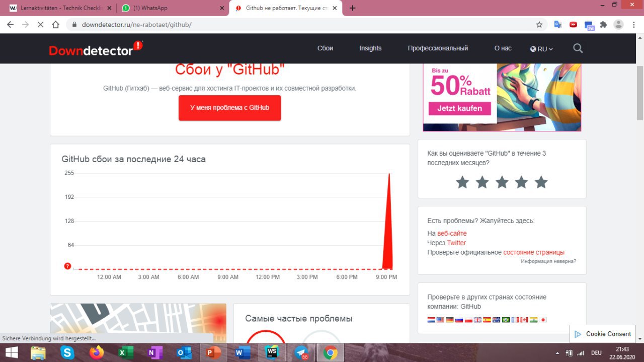The image size is (644, 362).
Task: Go back to previous page
Action: [11, 24]
